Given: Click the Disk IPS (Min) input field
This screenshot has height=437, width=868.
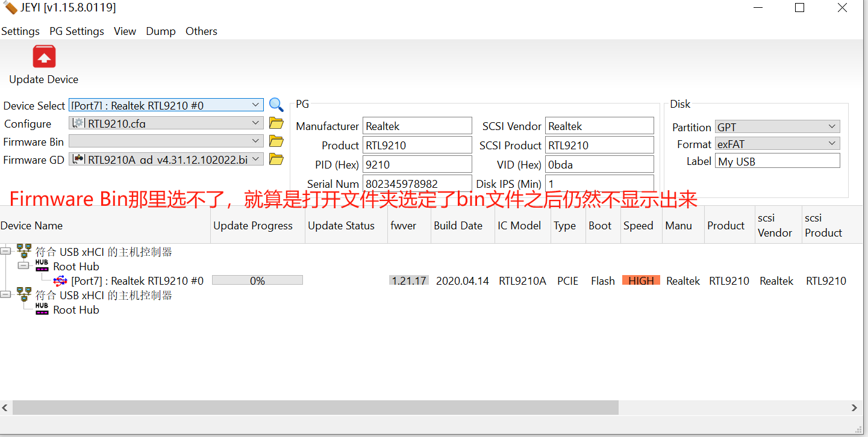Looking at the screenshot, I should (599, 184).
